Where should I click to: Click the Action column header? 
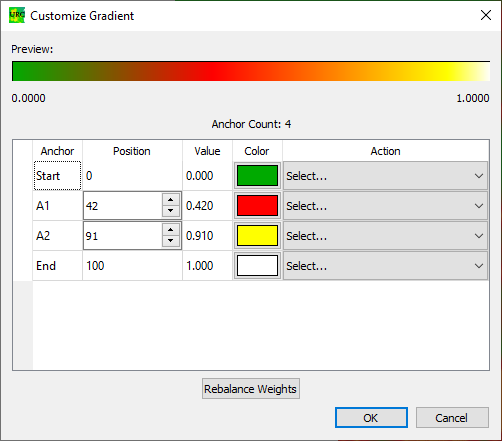(386, 151)
